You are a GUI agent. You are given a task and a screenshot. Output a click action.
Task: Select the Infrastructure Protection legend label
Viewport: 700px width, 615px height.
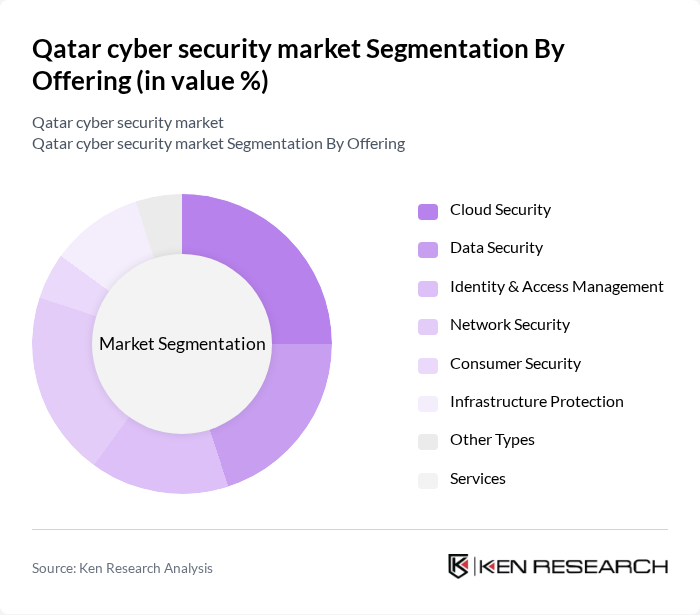point(536,402)
